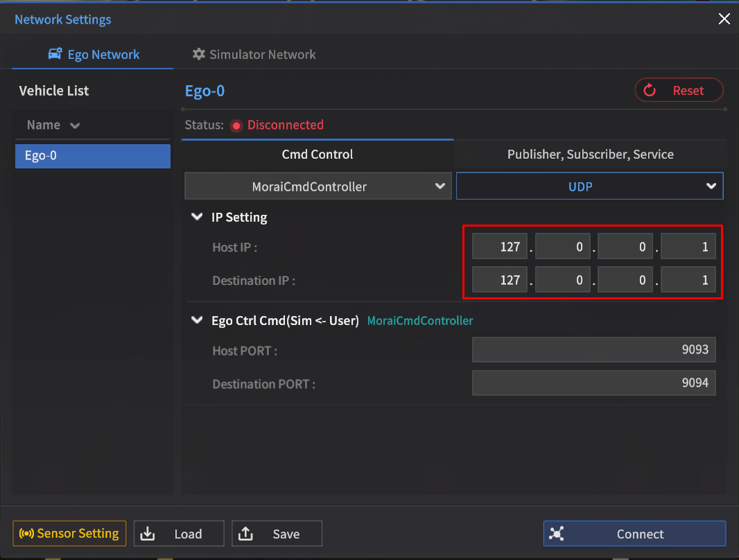This screenshot has width=739, height=560.
Task: Collapse the IP Setting section
Action: [x=197, y=217]
